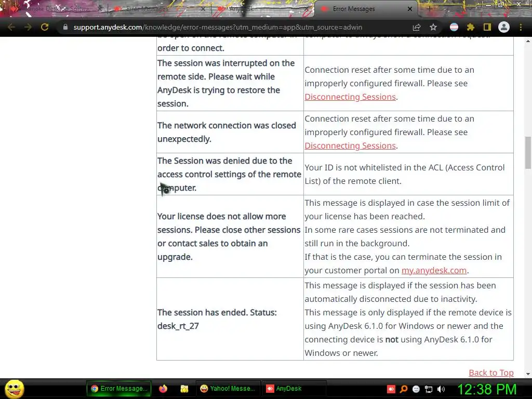The height and width of the screenshot is (399, 532).
Task: Click the padlock site info icon
Action: tap(65, 27)
